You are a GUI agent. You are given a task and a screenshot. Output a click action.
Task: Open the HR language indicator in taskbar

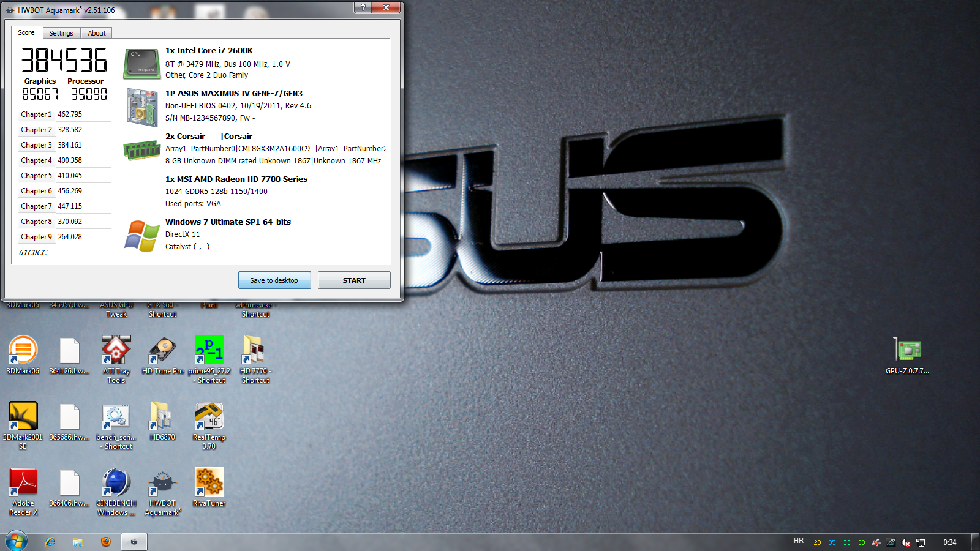click(799, 541)
